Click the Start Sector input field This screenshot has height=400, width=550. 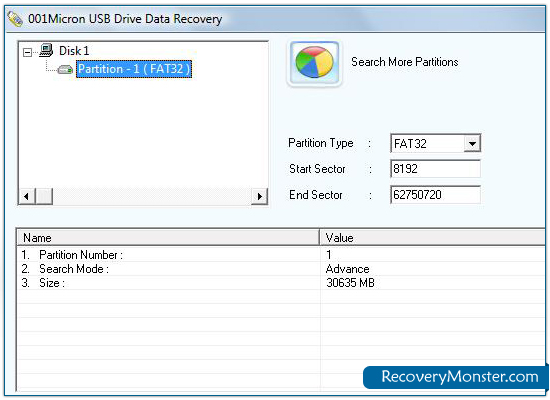tap(435, 169)
